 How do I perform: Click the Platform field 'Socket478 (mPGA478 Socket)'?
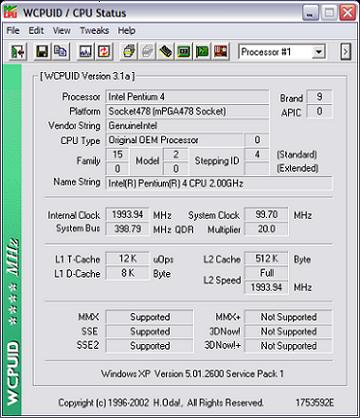187,111
